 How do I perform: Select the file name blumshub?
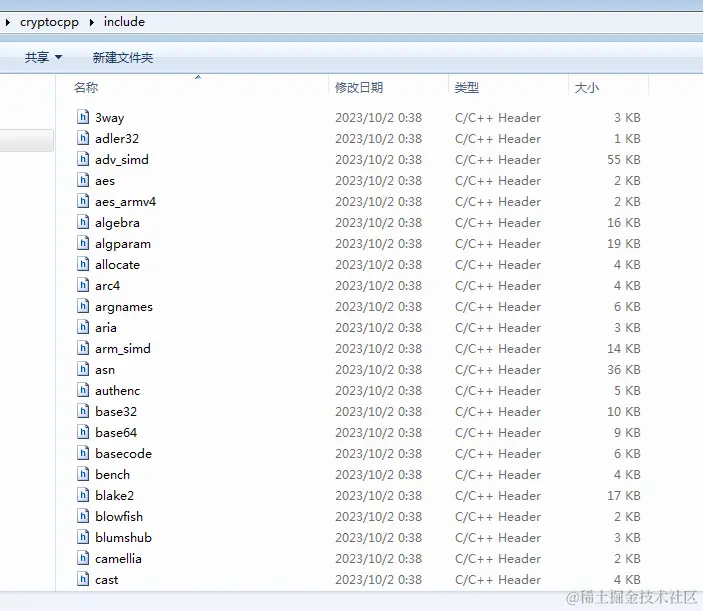click(123, 538)
